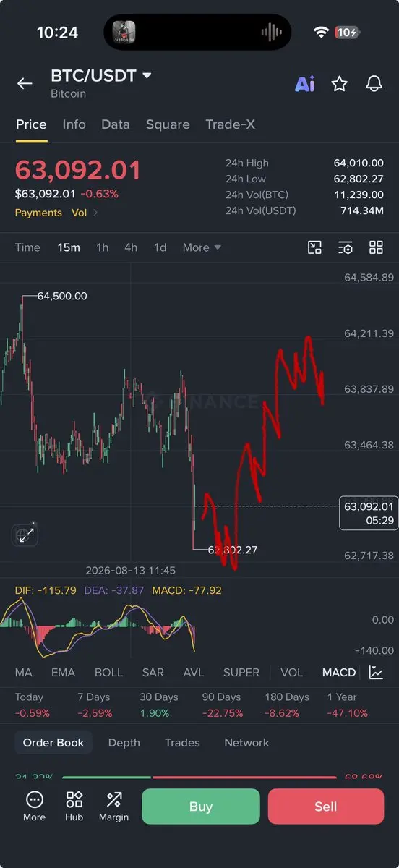Switch to the Data tab
399x868 pixels.
pos(116,124)
